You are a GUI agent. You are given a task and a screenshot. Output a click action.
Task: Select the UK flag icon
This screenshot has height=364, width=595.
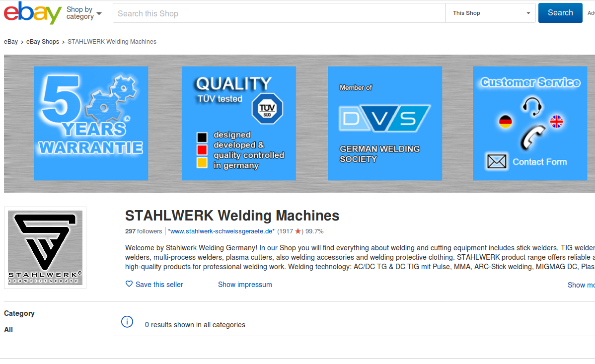(x=556, y=122)
